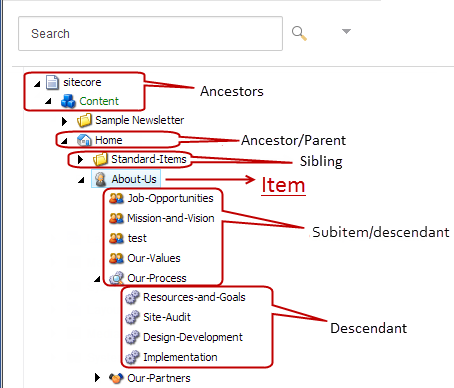Click the test item people icon
Image resolution: width=454 pixels, height=388 pixels.
point(116,239)
